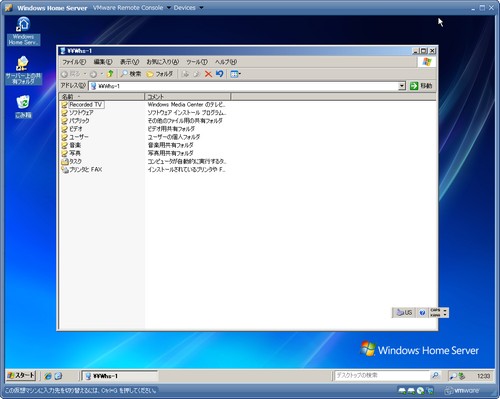
Task: Open the Back button history dropdown arrow
Action: coord(85,74)
